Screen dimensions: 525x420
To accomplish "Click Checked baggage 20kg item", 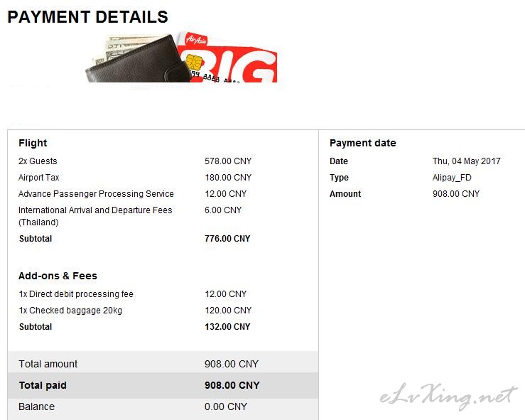I will (72, 311).
